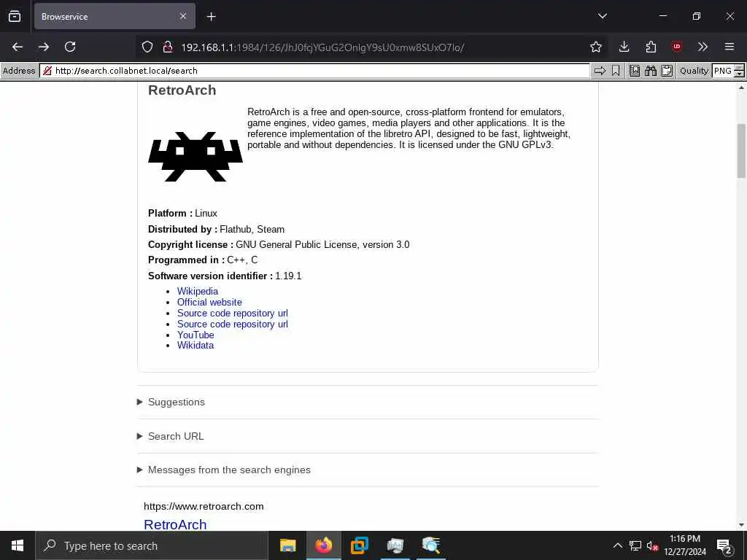Click the 'Distributed by : Flathub, Steam' row
The height and width of the screenshot is (560, 747).
[x=216, y=229]
